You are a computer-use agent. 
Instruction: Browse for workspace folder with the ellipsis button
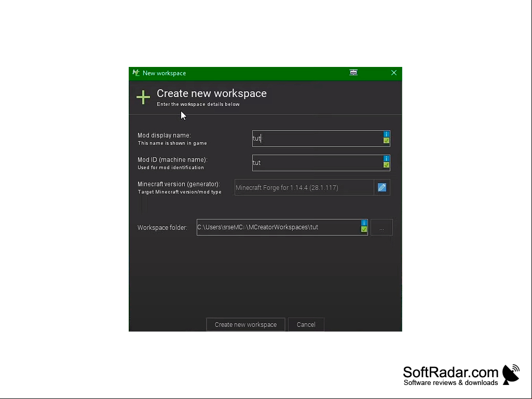(x=381, y=227)
